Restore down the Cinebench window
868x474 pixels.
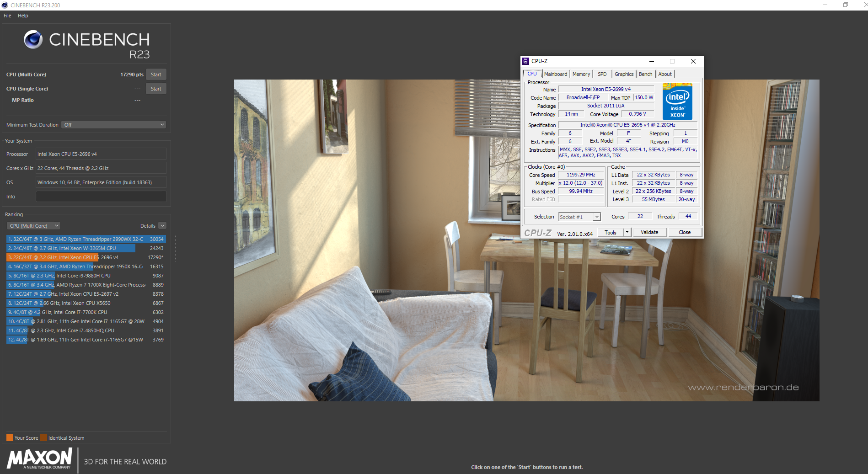[846, 5]
